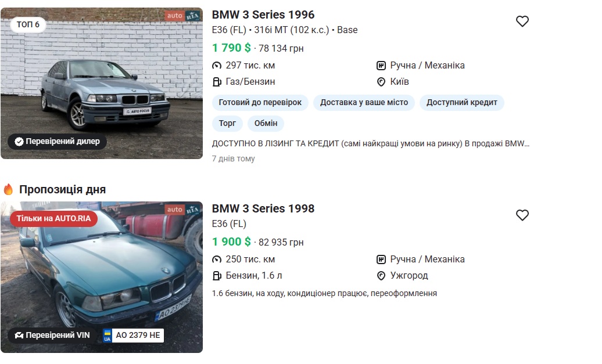The image size is (602, 364).
Task: Click location pin icon beside Київ
Action: coord(381,82)
